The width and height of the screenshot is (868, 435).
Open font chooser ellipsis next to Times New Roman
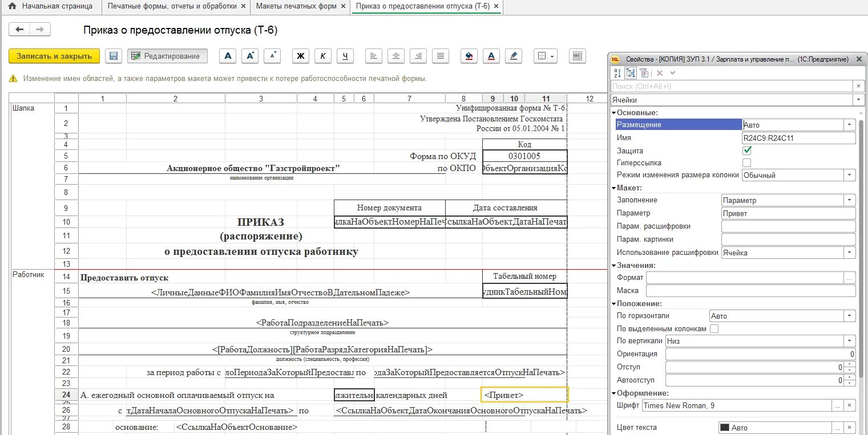(837, 405)
